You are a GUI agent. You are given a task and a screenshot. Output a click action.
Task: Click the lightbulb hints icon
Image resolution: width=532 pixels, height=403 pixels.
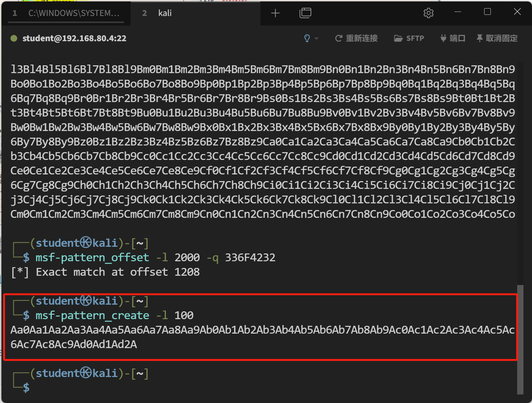coord(307,38)
